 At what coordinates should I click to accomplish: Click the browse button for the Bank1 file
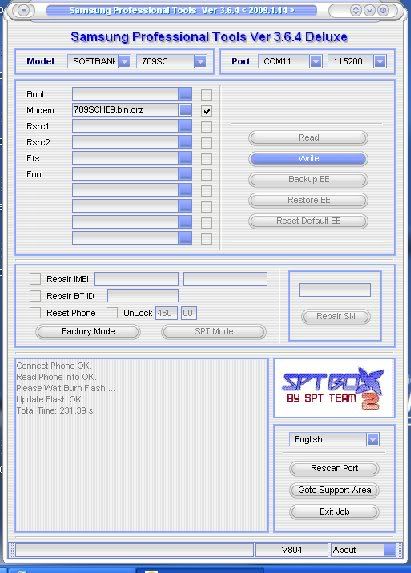[185, 126]
